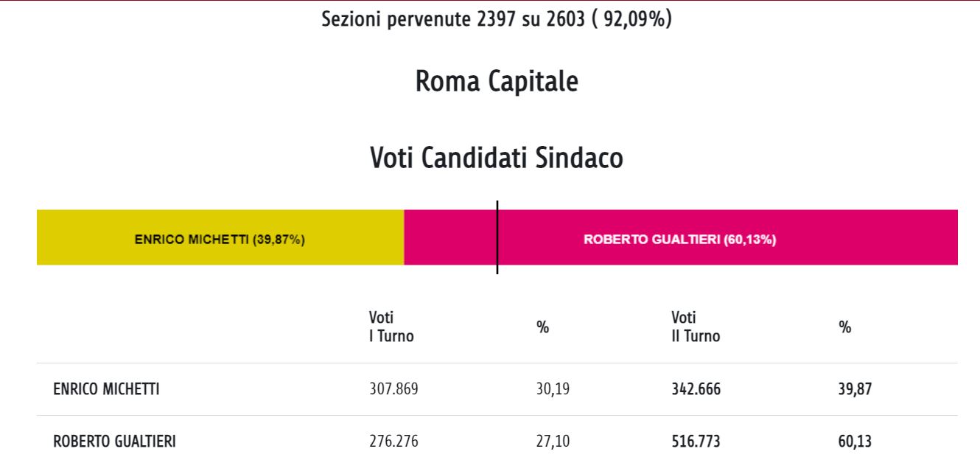Image resolution: width=980 pixels, height=460 pixels.
Task: Click the yellow Enrico Michetti bar segment
Action: [x=220, y=239]
